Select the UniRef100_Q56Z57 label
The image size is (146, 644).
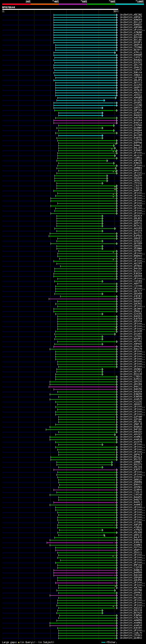131,175
